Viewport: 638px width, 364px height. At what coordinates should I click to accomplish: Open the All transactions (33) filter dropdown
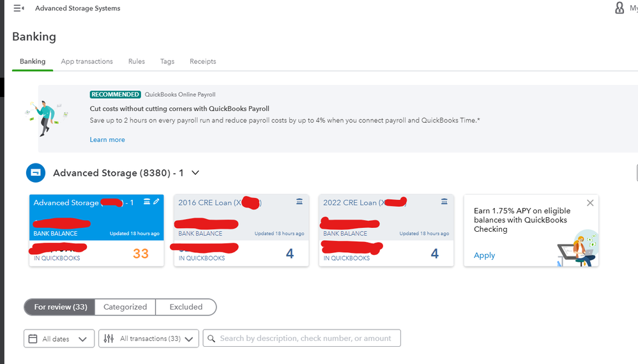[x=149, y=338]
